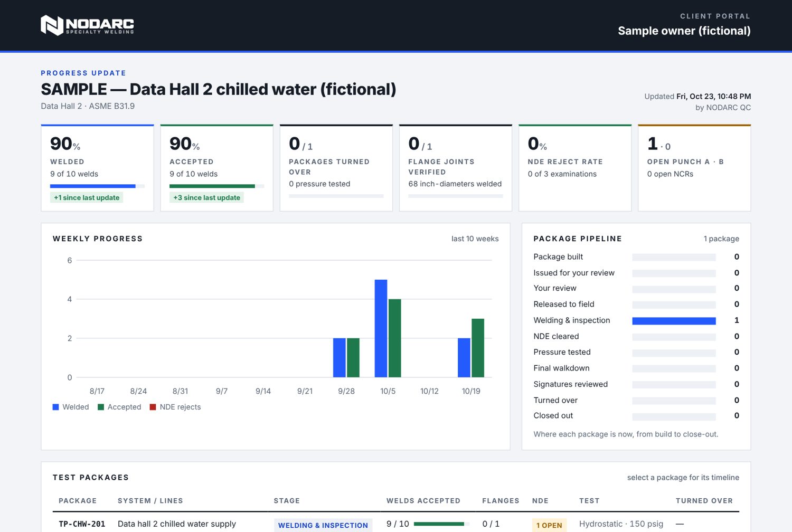Click the 1 OPEN NDE badge
792x532 pixels.
549,525
